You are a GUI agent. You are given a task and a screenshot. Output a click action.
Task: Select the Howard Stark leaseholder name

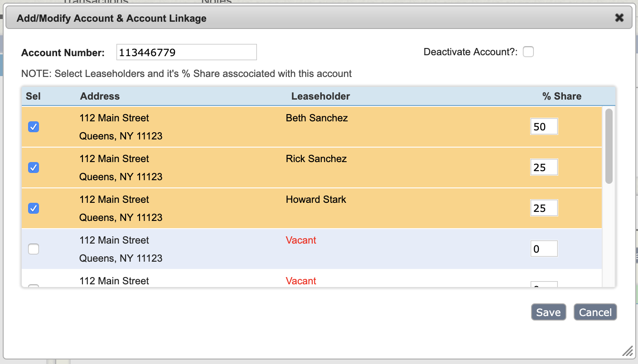tap(316, 200)
